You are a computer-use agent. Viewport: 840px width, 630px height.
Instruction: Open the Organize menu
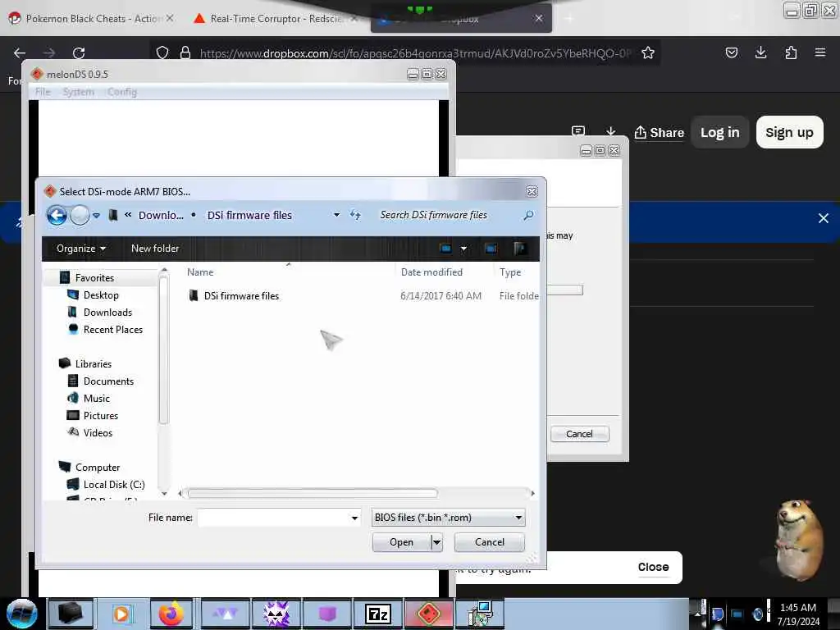click(x=81, y=249)
